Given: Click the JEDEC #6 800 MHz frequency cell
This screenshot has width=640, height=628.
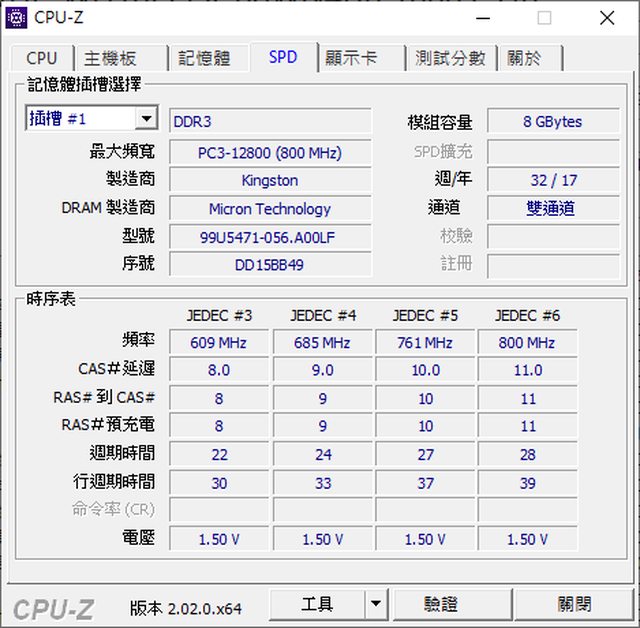Looking at the screenshot, I should point(527,342).
